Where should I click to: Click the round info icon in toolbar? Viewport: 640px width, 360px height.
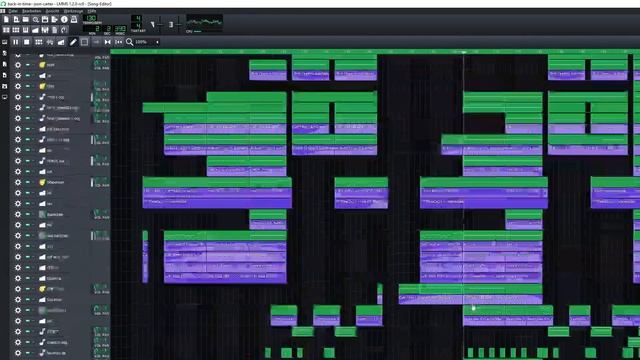click(64, 19)
